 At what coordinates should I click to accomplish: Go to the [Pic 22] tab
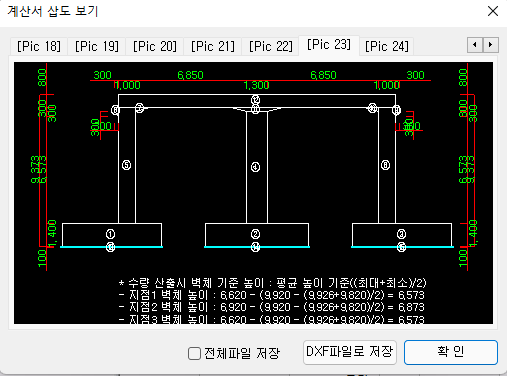(271, 46)
